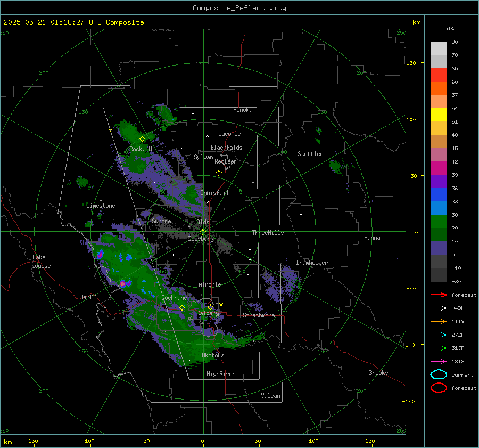Click the Blackfalds city label
This screenshot has width=479, height=448.
point(226,148)
